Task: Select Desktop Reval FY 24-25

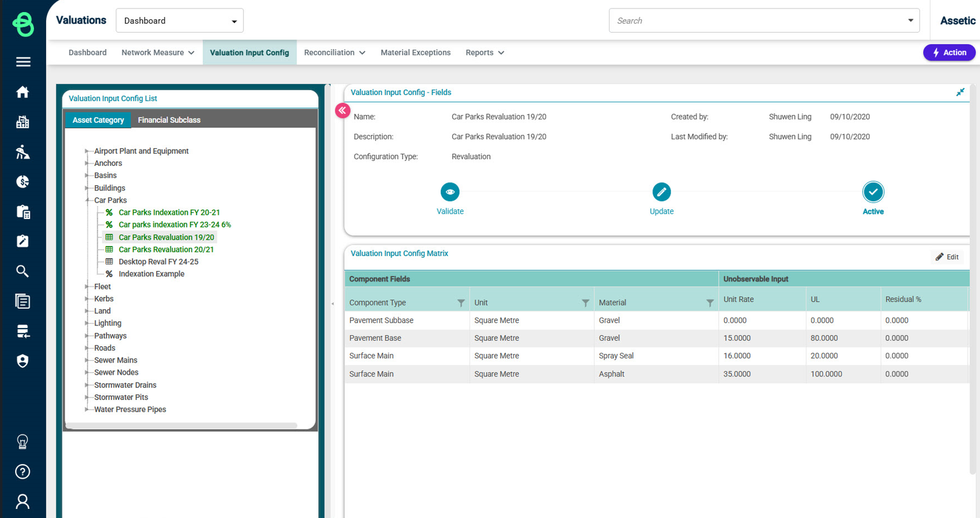Action: click(159, 261)
